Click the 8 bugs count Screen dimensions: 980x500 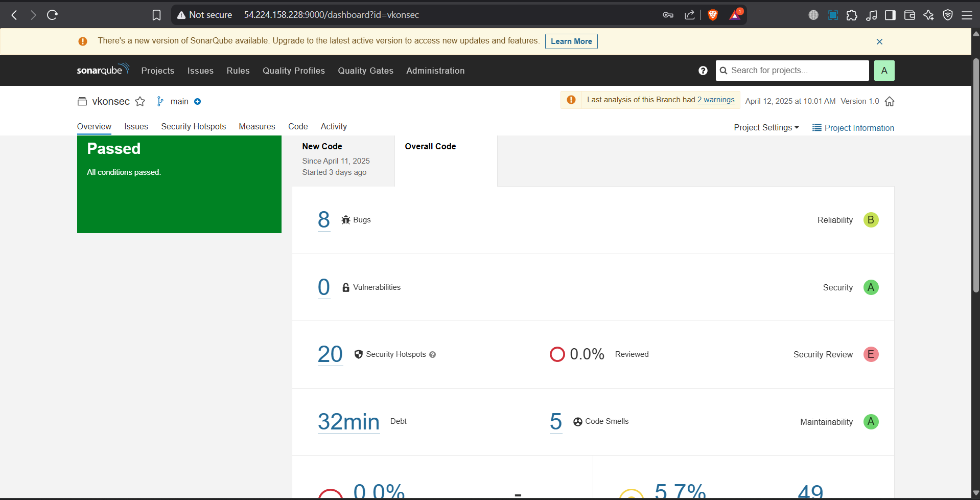pos(324,220)
